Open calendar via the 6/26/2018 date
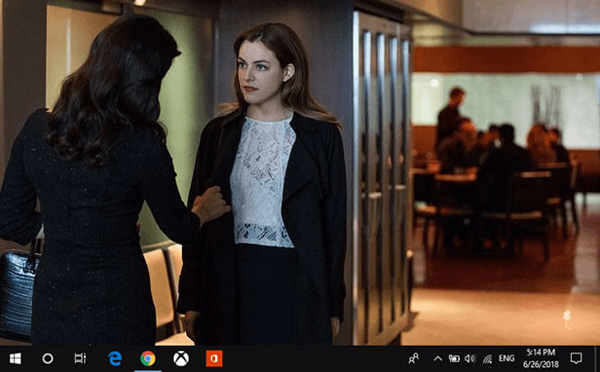The image size is (600, 372). click(x=541, y=364)
